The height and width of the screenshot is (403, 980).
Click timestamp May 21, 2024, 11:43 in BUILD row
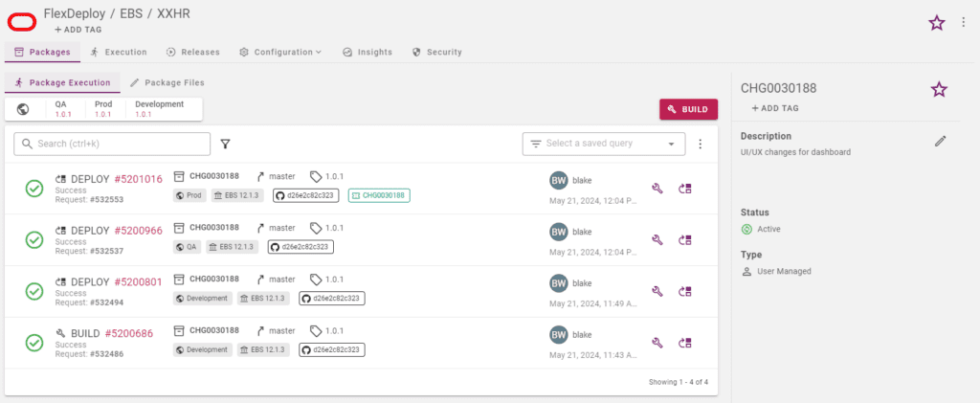[x=593, y=355]
